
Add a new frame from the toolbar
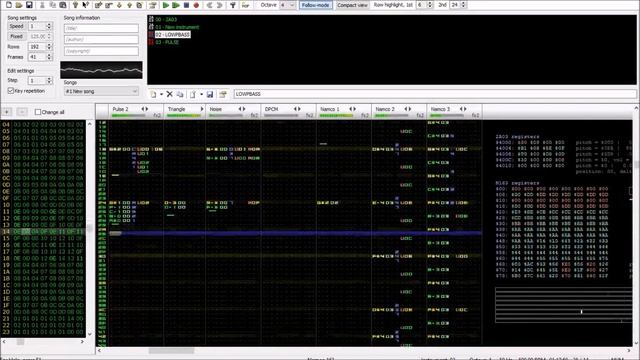tap(98, 5)
